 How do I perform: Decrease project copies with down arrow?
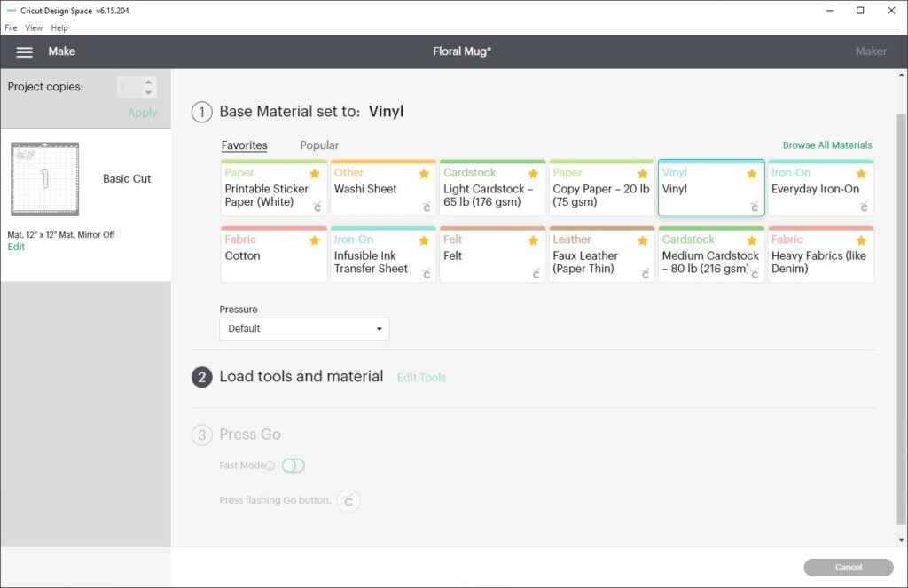tap(148, 93)
